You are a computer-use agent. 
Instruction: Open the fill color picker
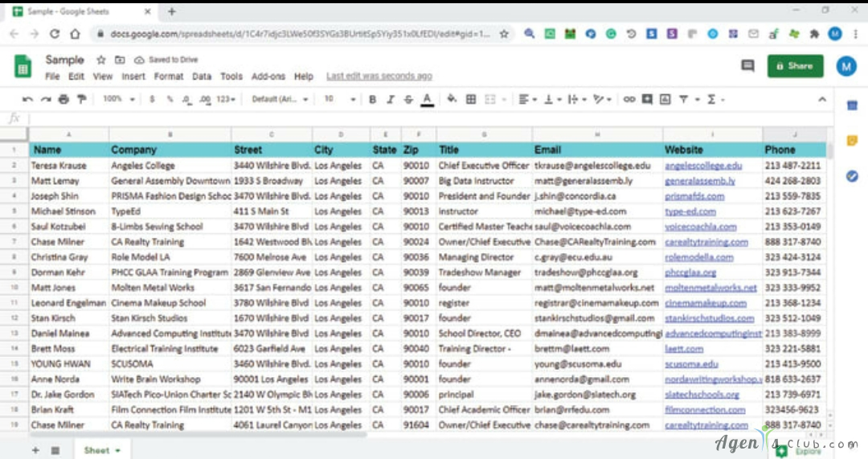tap(452, 99)
